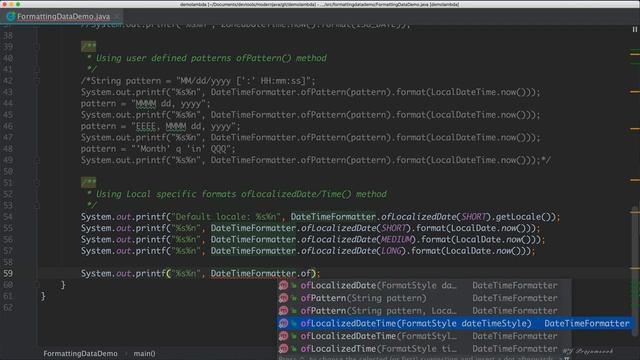The height and width of the screenshot is (360, 640).
Task: Click the MEDIUM constant on line 56
Action: 396,240
